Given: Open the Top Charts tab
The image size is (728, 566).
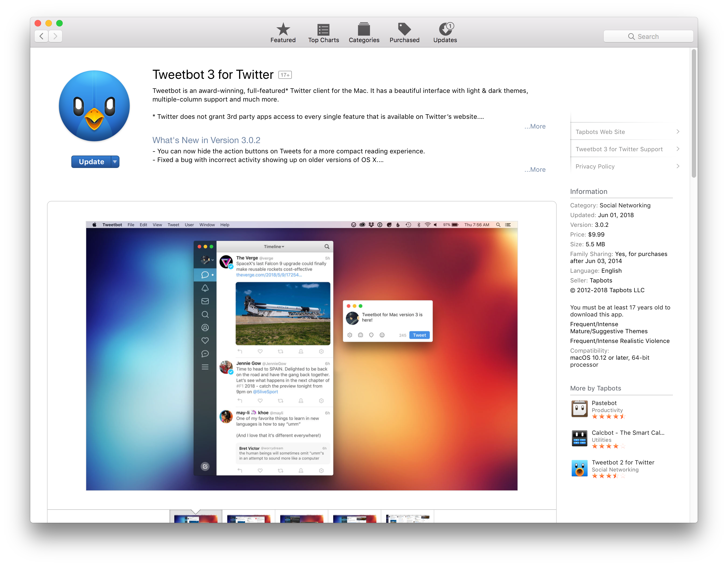Looking at the screenshot, I should point(323,33).
